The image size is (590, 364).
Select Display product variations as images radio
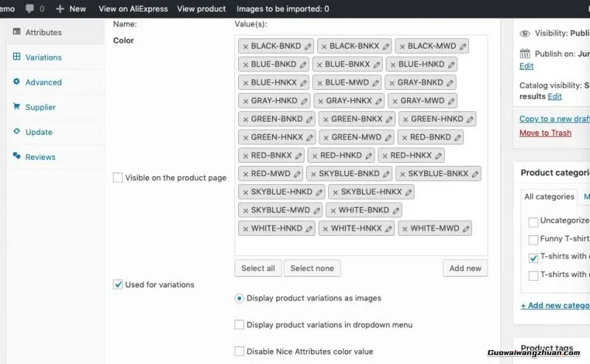tap(239, 298)
